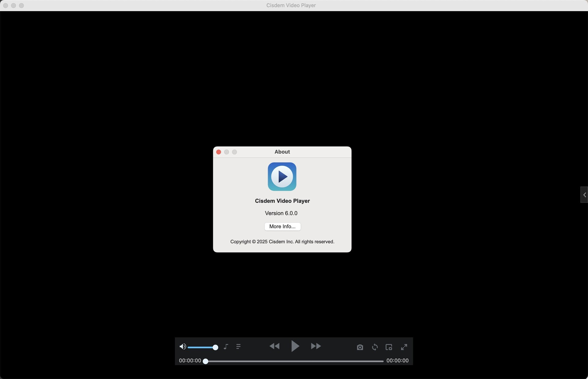Rewind the video playback
588x379 pixels.
[275, 347]
